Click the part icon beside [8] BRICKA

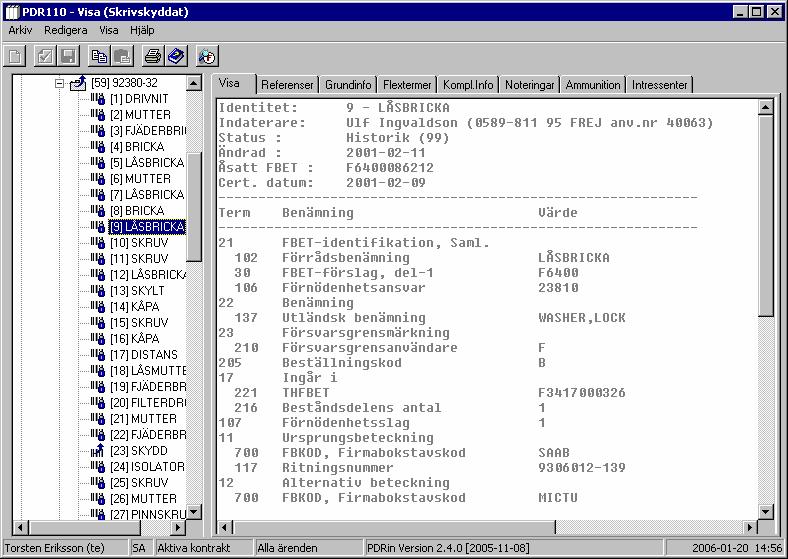[97, 211]
